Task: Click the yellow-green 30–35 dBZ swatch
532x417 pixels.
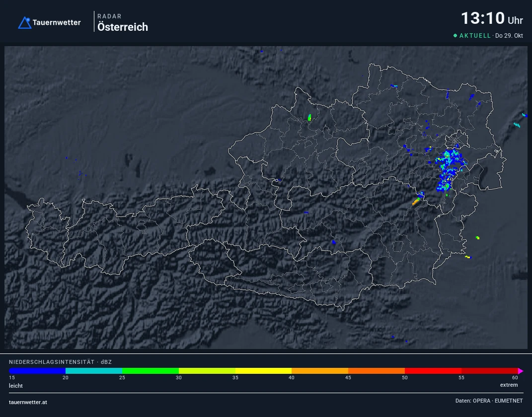Action: [207, 371]
